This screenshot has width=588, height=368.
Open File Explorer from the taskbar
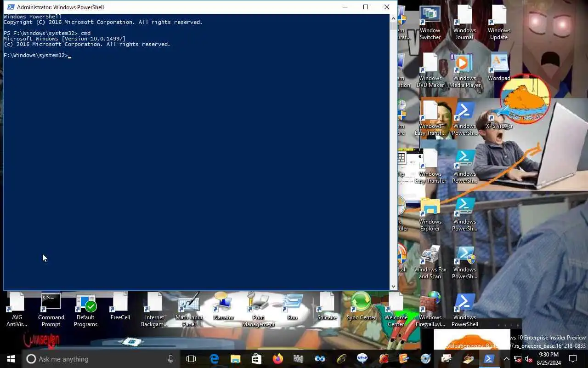pos(235,359)
